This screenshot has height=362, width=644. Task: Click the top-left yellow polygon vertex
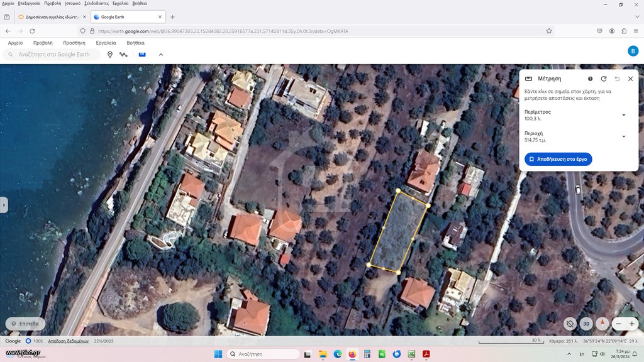[398, 191]
